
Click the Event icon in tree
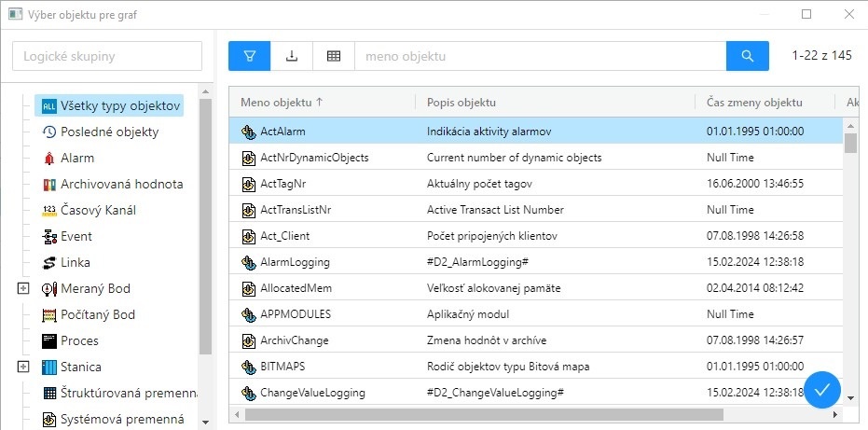click(49, 237)
